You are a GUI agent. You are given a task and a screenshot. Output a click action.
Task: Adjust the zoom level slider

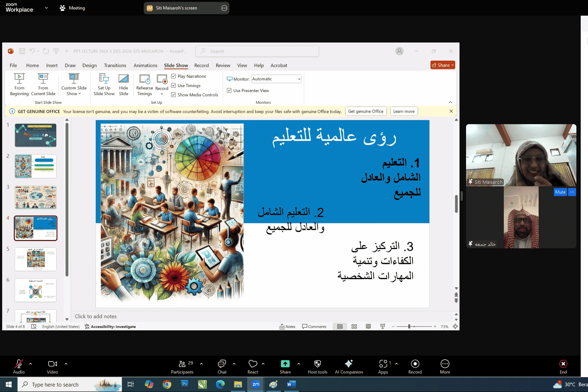click(409, 327)
